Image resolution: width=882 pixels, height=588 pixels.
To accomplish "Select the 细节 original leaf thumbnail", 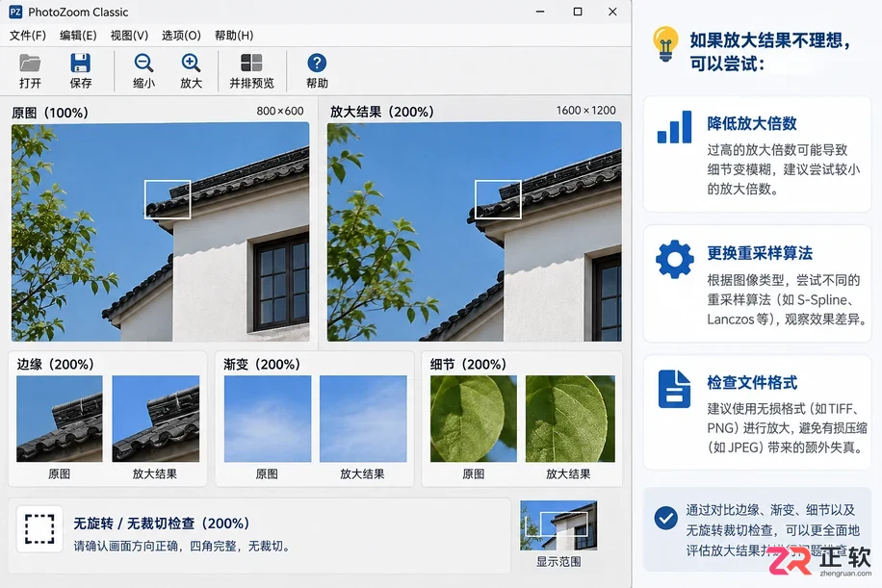I will 474,419.
